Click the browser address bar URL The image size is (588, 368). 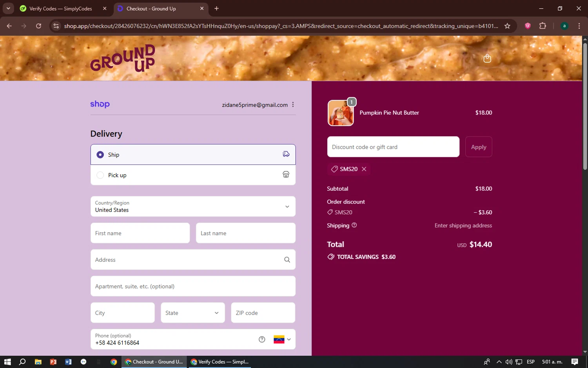(x=281, y=26)
